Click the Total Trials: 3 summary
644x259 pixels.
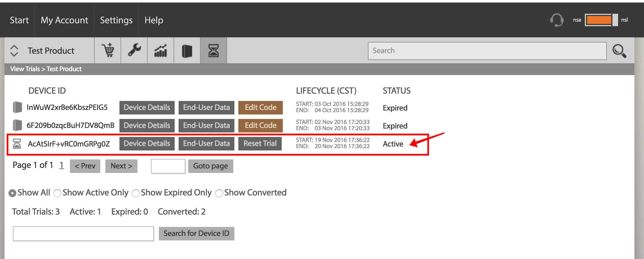36,212
